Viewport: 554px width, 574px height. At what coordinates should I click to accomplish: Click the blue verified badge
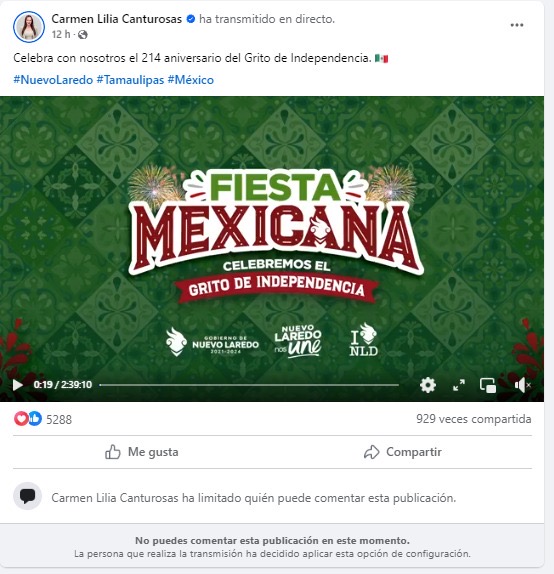[191, 19]
